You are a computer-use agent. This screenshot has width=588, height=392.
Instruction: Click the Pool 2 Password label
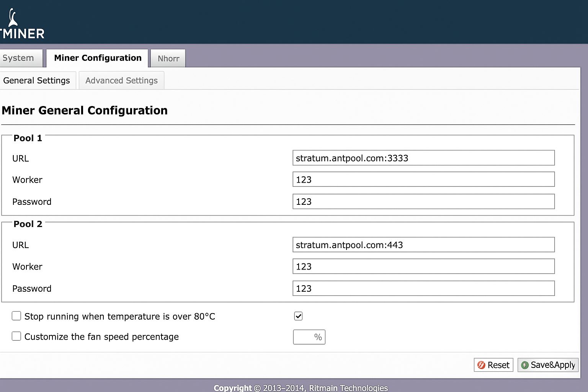[x=32, y=289]
